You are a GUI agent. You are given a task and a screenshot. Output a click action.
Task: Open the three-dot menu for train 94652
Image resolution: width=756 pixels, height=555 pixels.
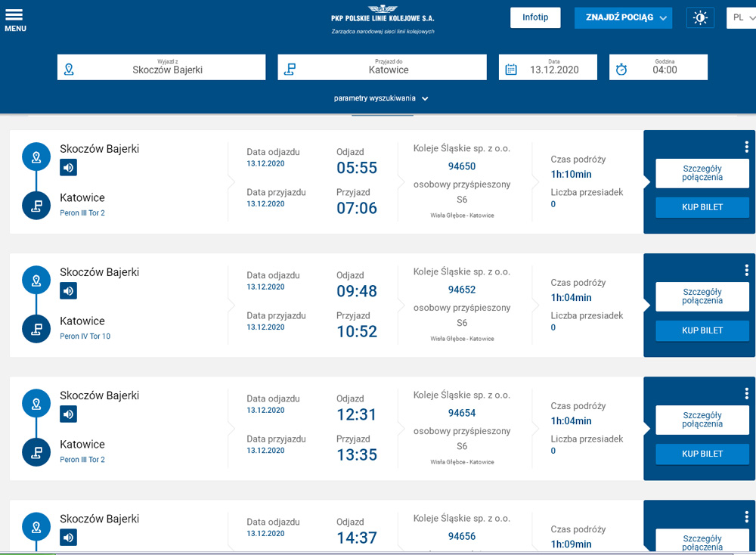(x=746, y=270)
